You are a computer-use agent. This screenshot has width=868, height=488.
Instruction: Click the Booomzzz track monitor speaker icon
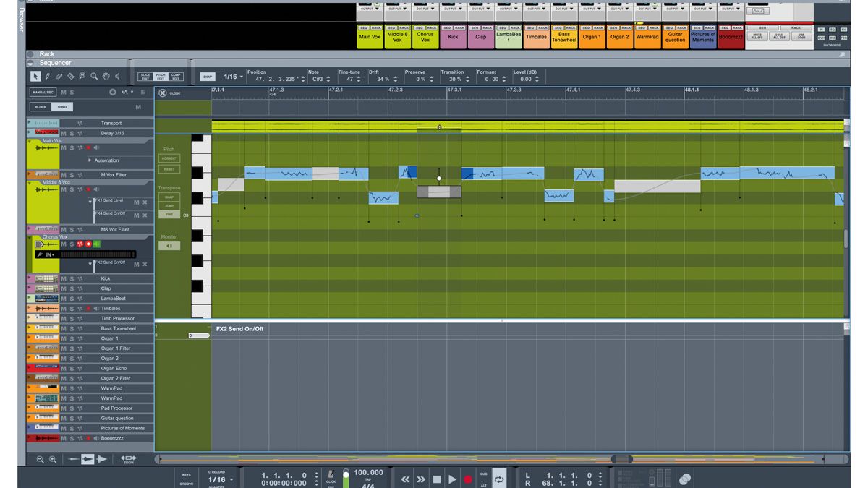pos(96,438)
